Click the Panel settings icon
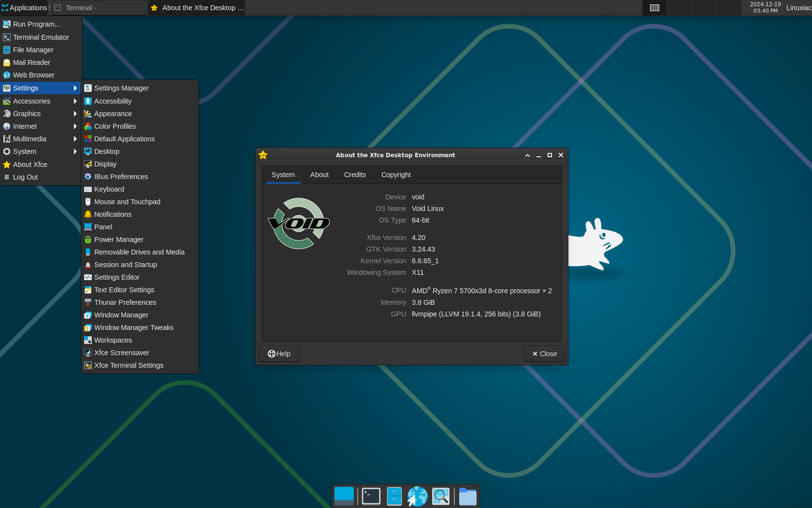The image size is (812, 508). [x=88, y=227]
